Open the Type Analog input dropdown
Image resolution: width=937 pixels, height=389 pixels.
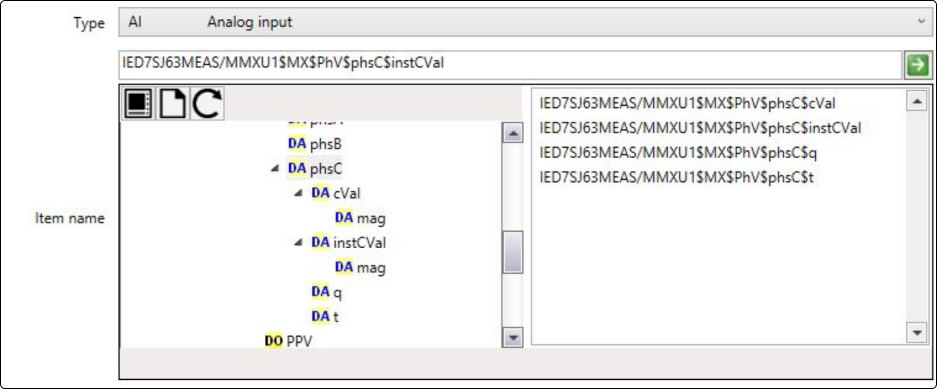[525, 23]
